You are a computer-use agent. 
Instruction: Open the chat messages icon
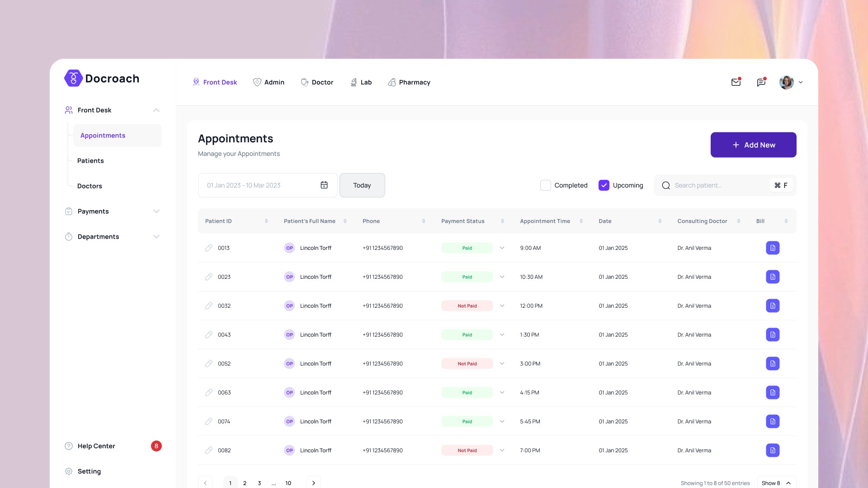pos(761,82)
